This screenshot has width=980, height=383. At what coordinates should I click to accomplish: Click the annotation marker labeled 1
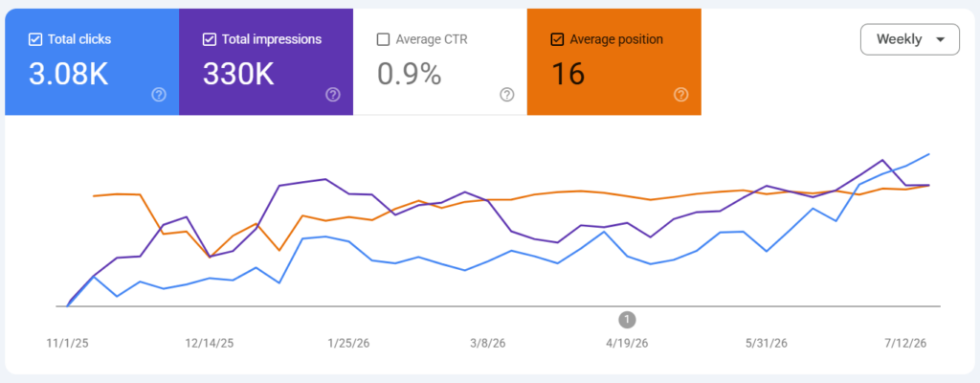(x=628, y=320)
